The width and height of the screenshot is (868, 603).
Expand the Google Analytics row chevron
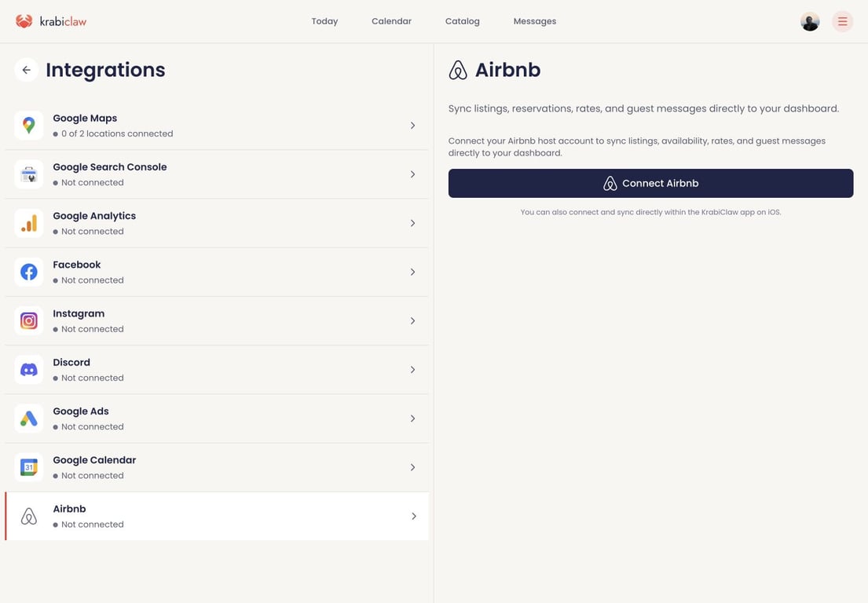[x=413, y=223]
